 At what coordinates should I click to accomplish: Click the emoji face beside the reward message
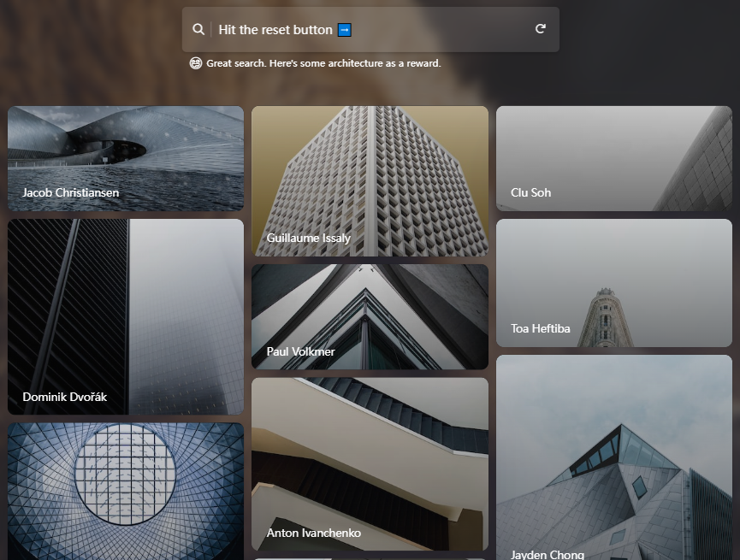[196, 63]
